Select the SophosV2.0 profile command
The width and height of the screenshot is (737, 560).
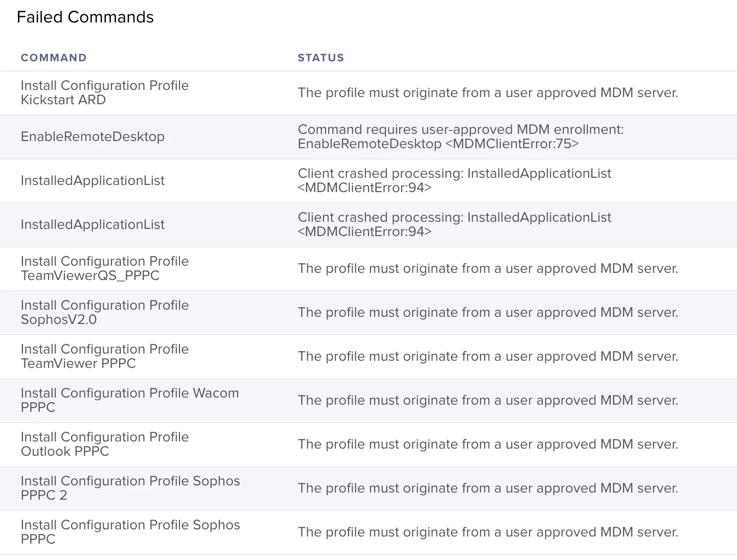click(105, 313)
